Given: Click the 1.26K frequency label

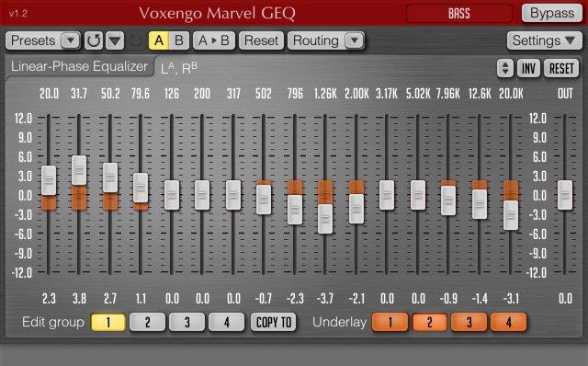Looking at the screenshot, I should pos(325,94).
